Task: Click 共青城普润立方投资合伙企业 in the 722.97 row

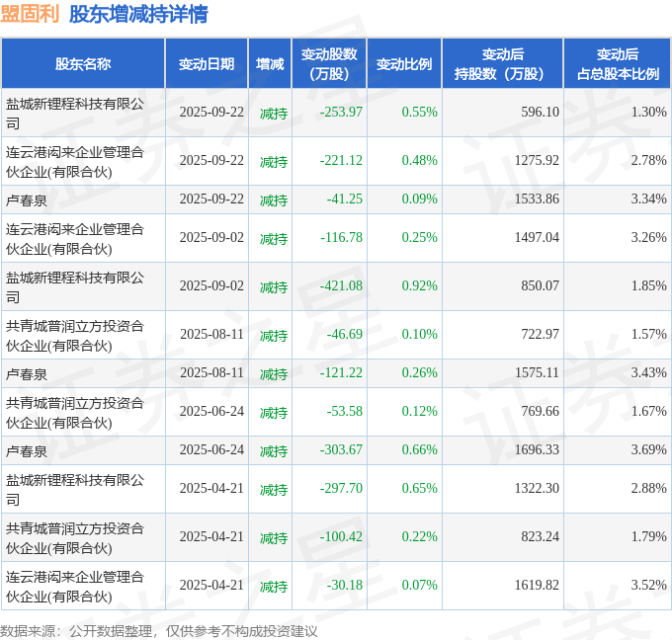Action: 75,336
